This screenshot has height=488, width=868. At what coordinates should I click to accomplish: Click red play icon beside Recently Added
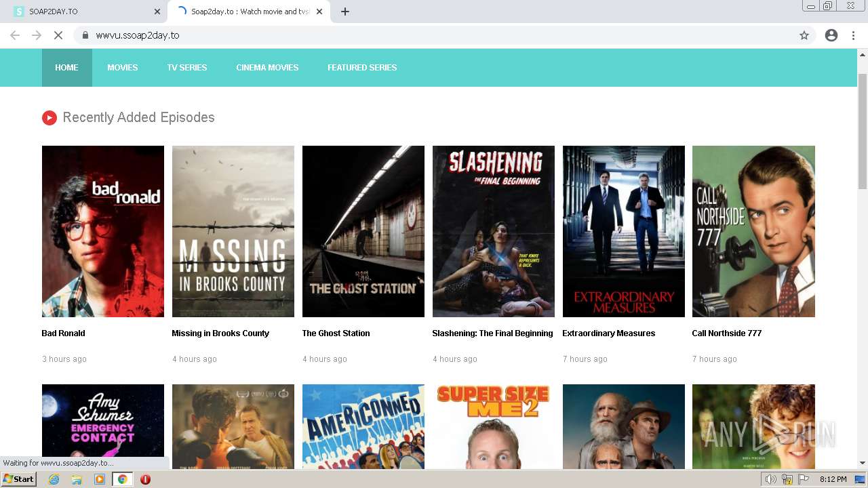pos(50,118)
